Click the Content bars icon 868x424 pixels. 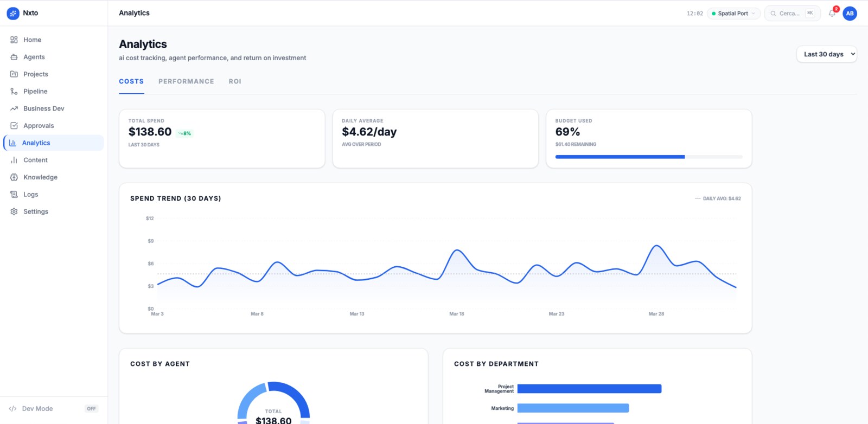click(14, 160)
